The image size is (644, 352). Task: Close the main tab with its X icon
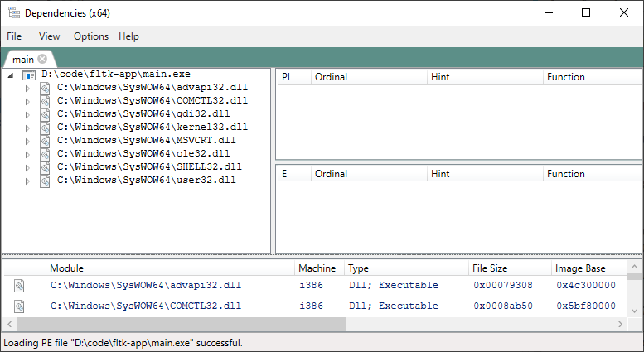42,59
